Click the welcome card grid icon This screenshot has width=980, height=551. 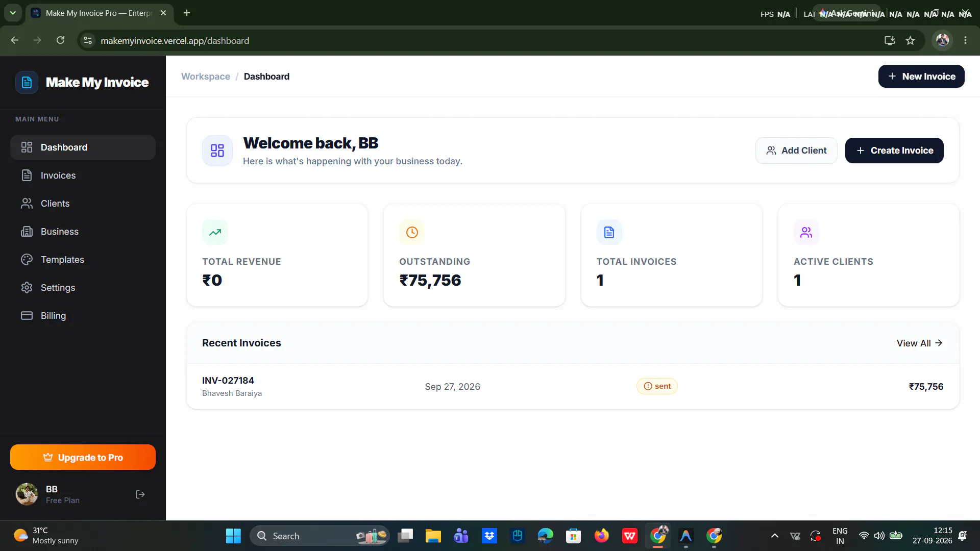[217, 151]
